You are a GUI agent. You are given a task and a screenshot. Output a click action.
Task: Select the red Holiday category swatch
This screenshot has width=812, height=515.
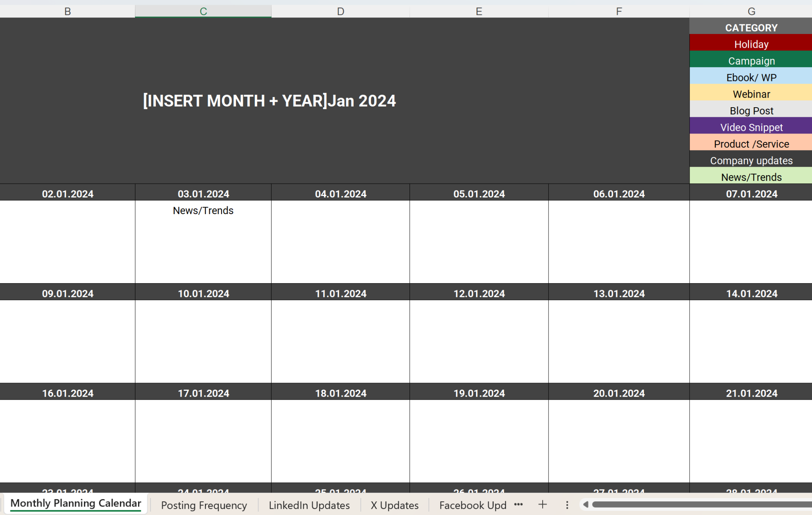click(751, 44)
